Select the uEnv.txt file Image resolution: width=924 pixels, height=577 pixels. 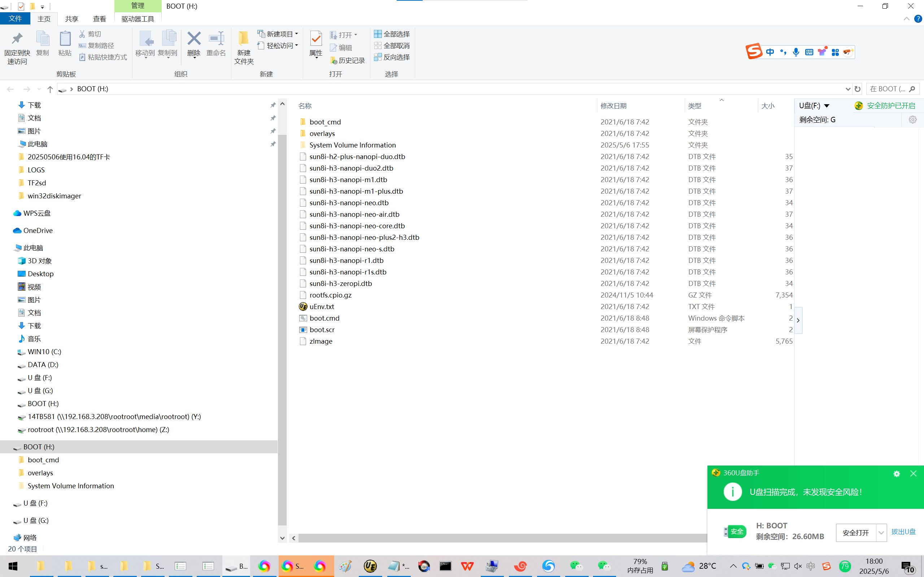[x=322, y=307]
